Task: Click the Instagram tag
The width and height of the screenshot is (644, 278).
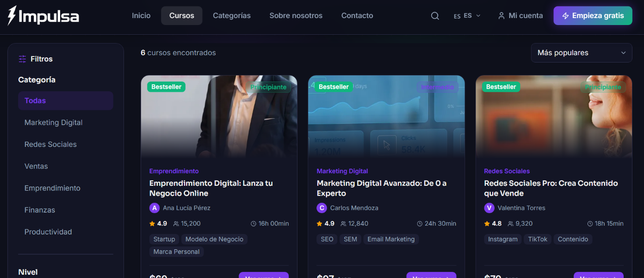Action: [x=503, y=239]
